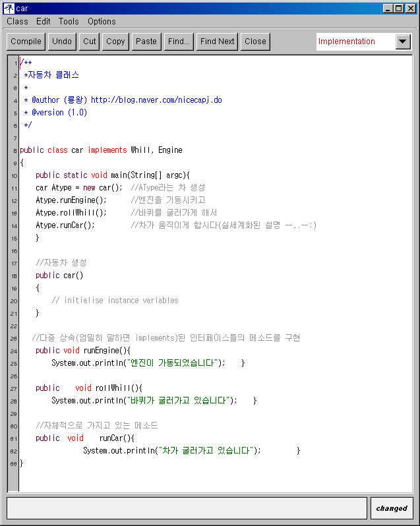Open the Implementation view dropdown
Image resolution: width=420 pixels, height=526 pixels.
(x=364, y=42)
